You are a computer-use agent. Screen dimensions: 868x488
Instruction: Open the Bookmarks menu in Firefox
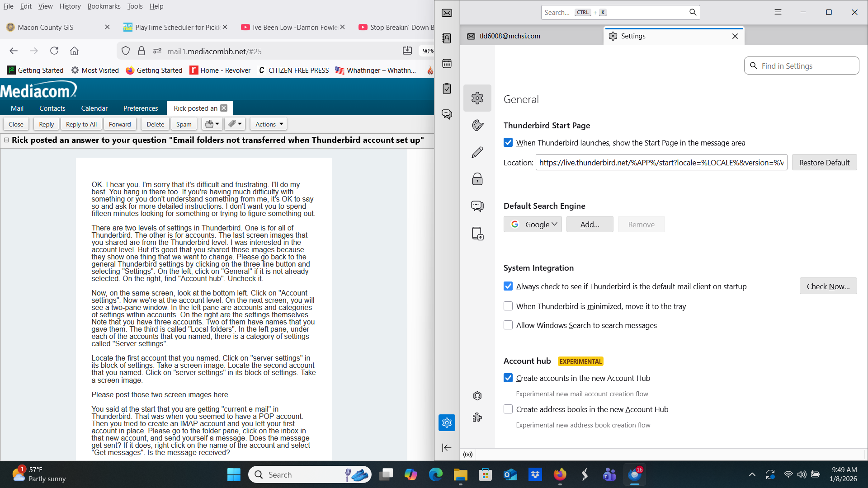(x=104, y=6)
